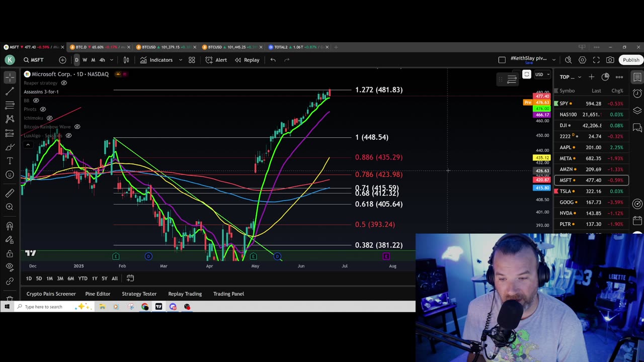
Task: Open the watchlist advanced view pie icon
Action: pos(605,77)
